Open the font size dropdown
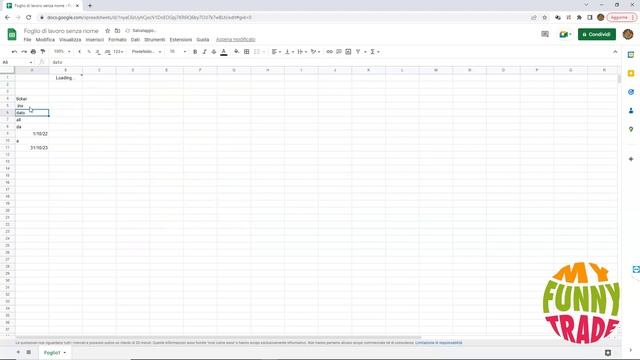 [178, 52]
